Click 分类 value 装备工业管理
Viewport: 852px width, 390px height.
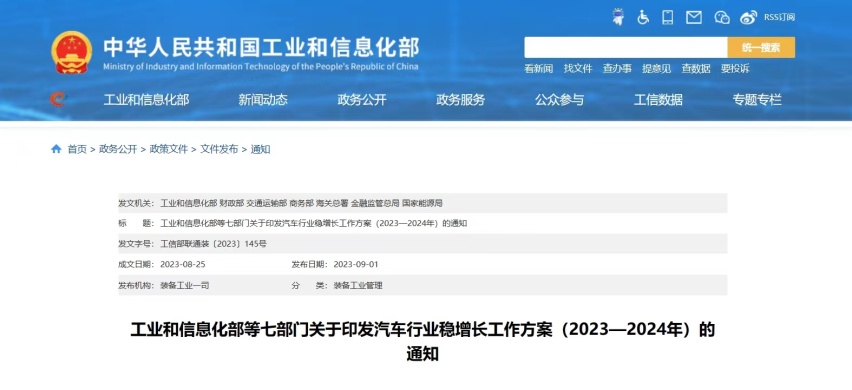click(358, 285)
